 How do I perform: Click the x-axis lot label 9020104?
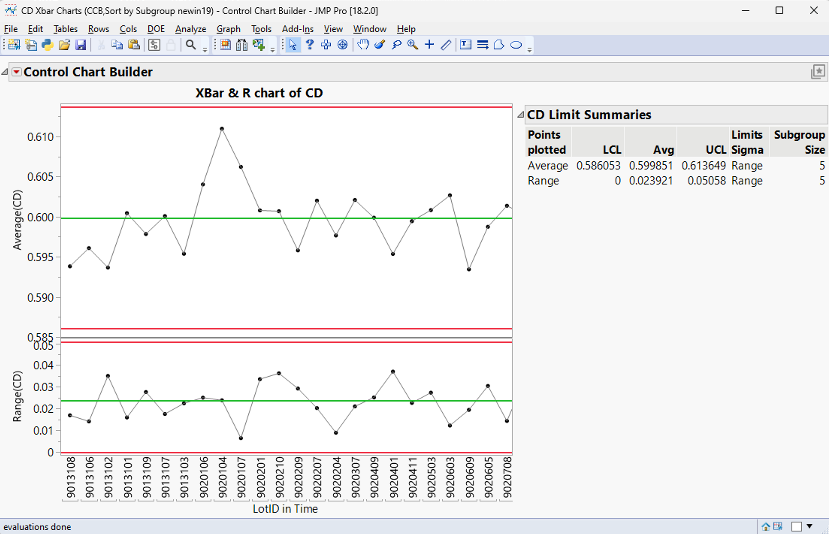coord(222,478)
